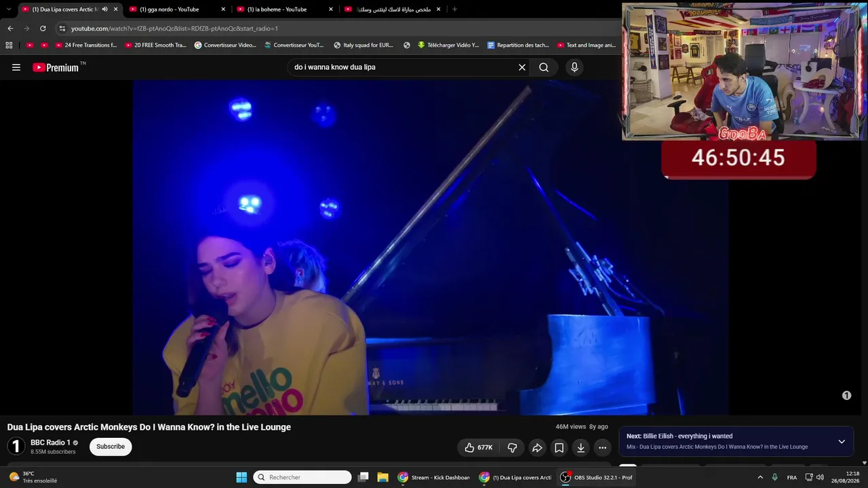This screenshot has height=488, width=868.
Task: Change the FRA keyboard language
Action: click(791, 477)
